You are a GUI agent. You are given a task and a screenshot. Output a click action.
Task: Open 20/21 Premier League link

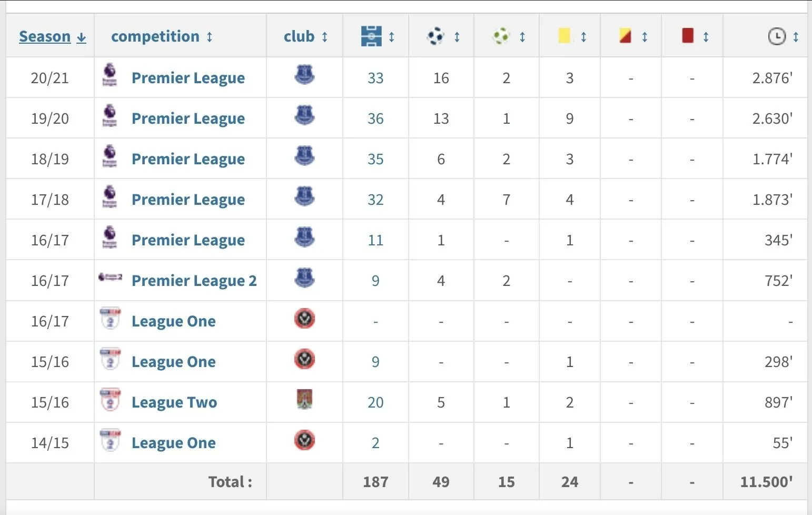coord(188,78)
